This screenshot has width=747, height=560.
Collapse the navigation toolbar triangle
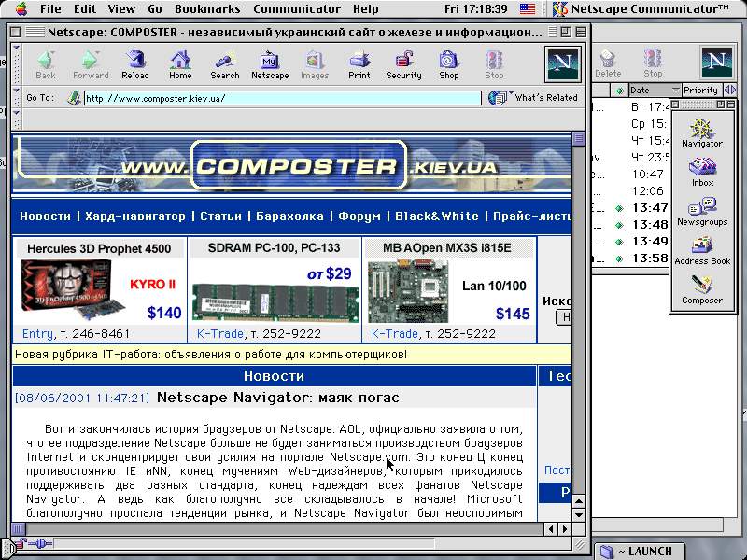click(17, 49)
